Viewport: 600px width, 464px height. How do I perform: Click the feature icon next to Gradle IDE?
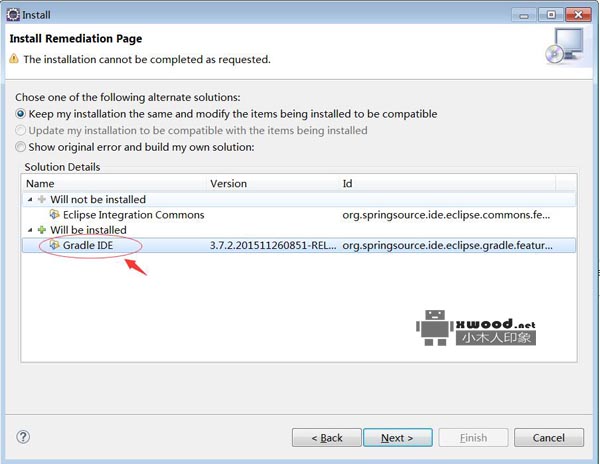[54, 245]
